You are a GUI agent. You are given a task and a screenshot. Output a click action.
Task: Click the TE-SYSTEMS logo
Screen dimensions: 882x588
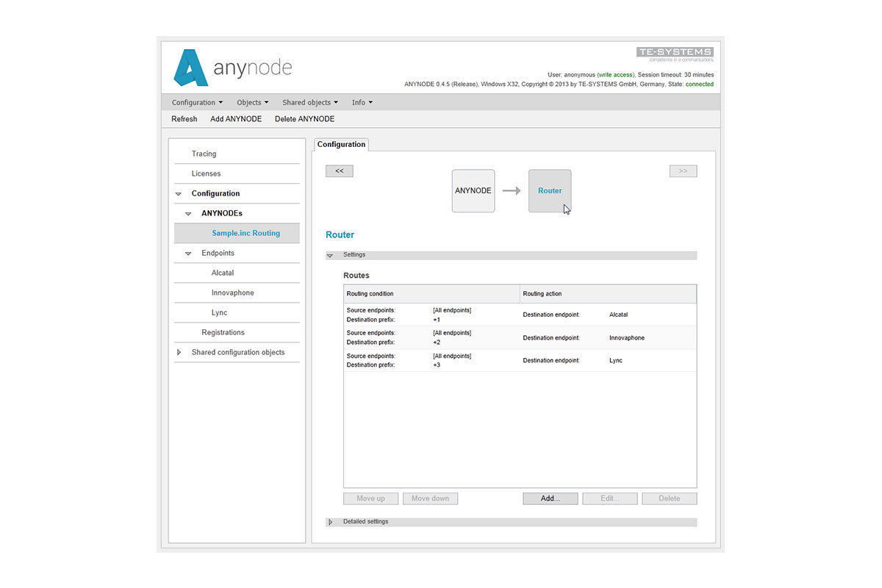[675, 52]
